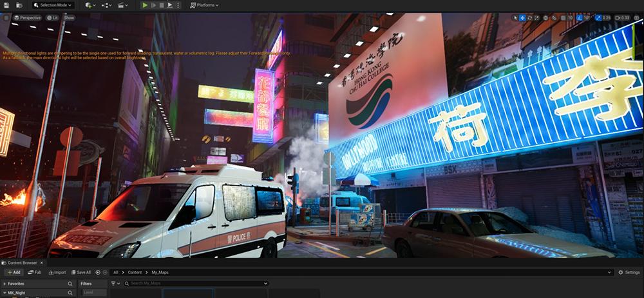Click the Filters panel header
This screenshot has height=298, width=644.
click(x=92, y=284)
